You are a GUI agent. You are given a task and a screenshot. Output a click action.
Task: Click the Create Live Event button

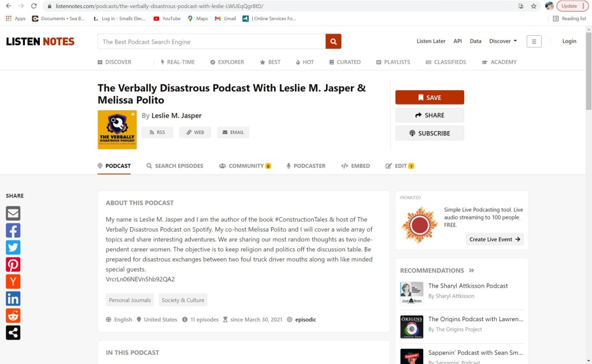coord(494,239)
